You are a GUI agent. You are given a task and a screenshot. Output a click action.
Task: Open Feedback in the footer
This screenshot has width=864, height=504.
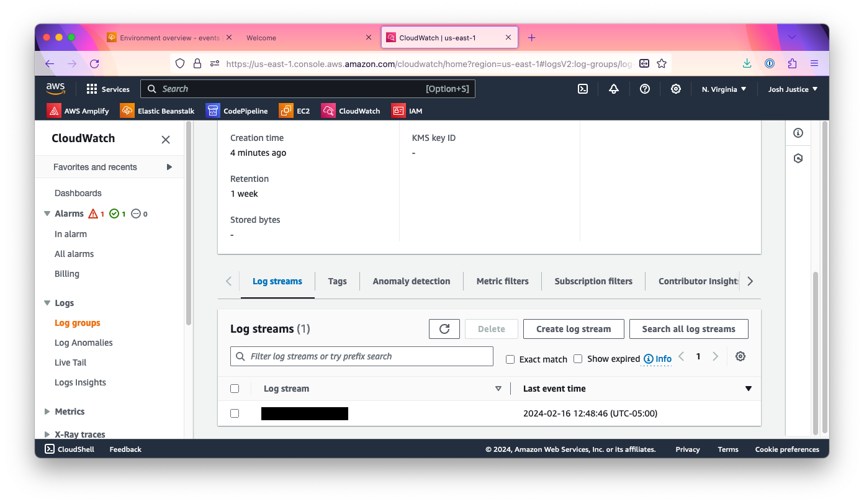click(x=125, y=449)
